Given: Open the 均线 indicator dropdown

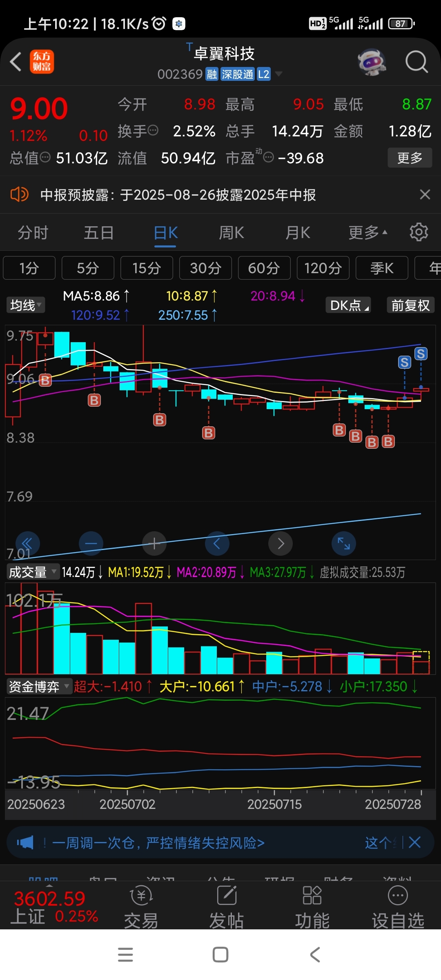Looking at the screenshot, I should 26,305.
